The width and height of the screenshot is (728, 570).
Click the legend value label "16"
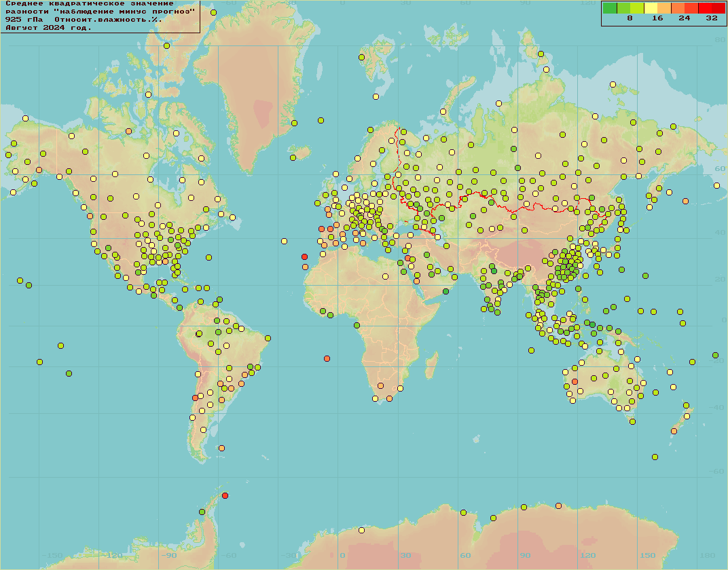tap(657, 18)
